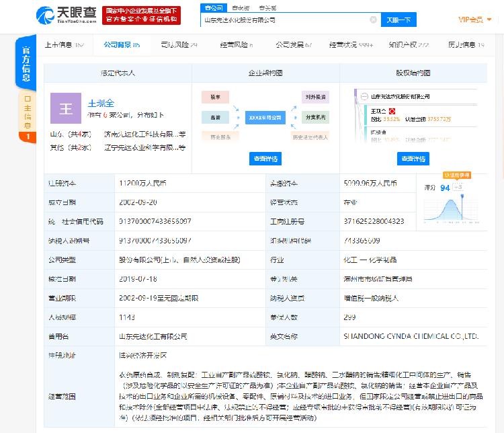Open the 历史信息 tab

(x=466, y=45)
